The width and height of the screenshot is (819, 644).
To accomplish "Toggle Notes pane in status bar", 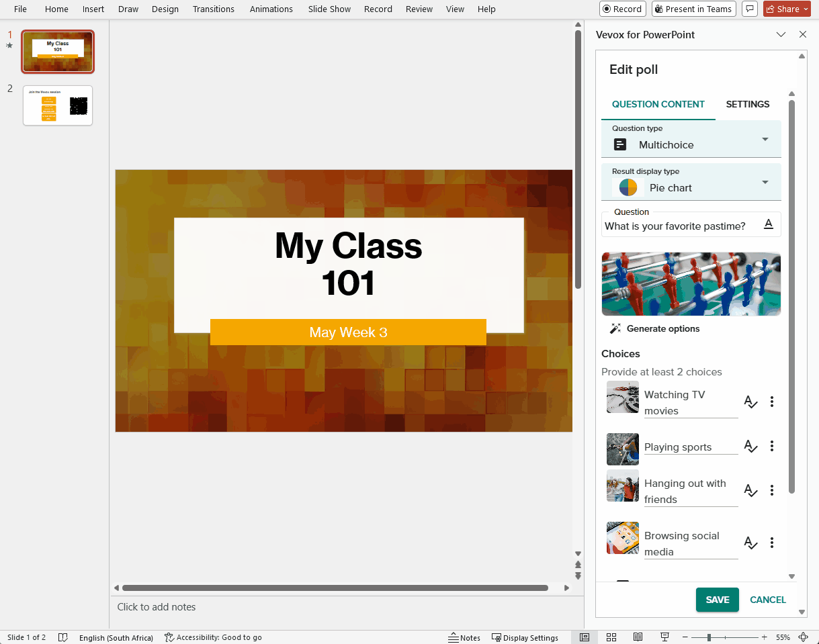I will click(465, 637).
